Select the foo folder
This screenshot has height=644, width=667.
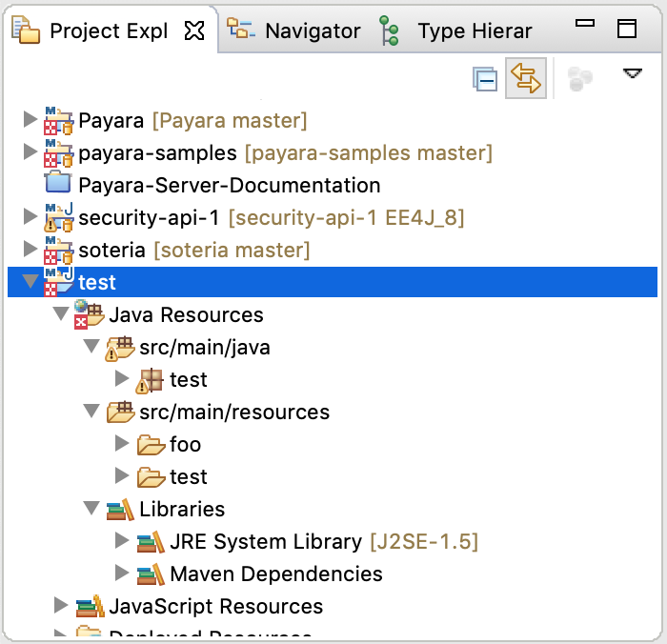185,444
